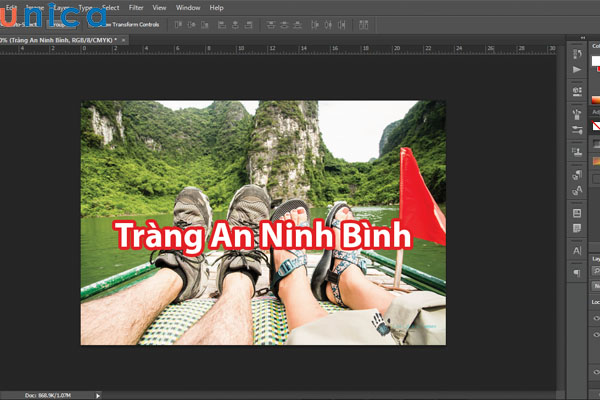
Task: Open the Actions panel play icon
Action: pos(577,70)
